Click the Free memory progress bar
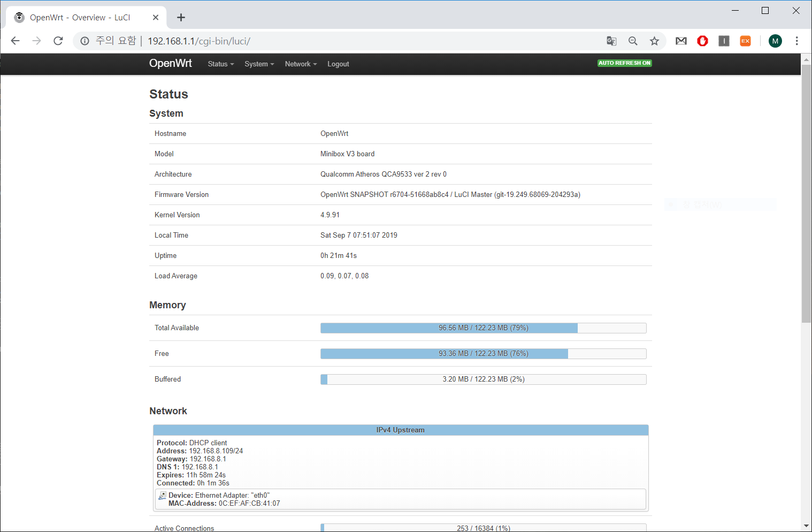 click(484, 354)
